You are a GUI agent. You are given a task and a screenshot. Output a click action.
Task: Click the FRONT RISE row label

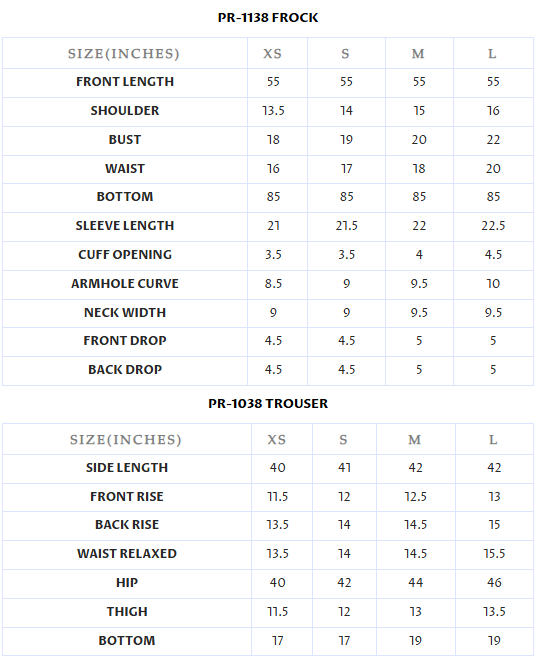(x=127, y=497)
